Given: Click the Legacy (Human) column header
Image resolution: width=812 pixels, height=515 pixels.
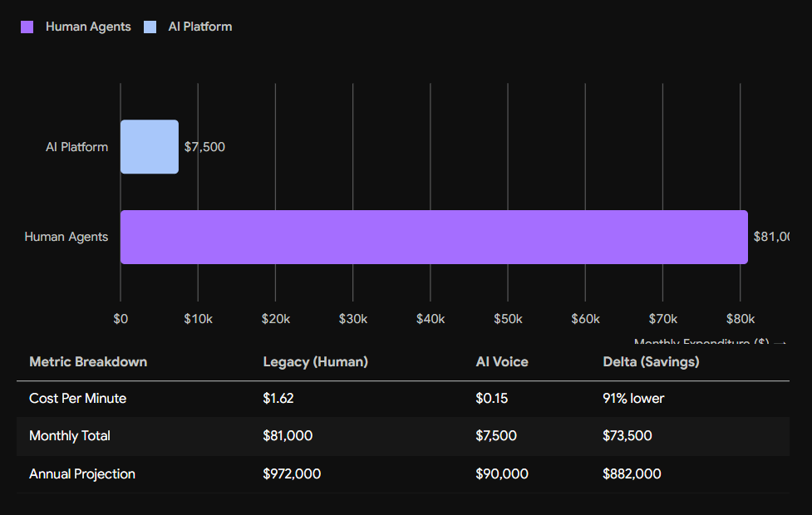Looking at the screenshot, I should click(315, 362).
